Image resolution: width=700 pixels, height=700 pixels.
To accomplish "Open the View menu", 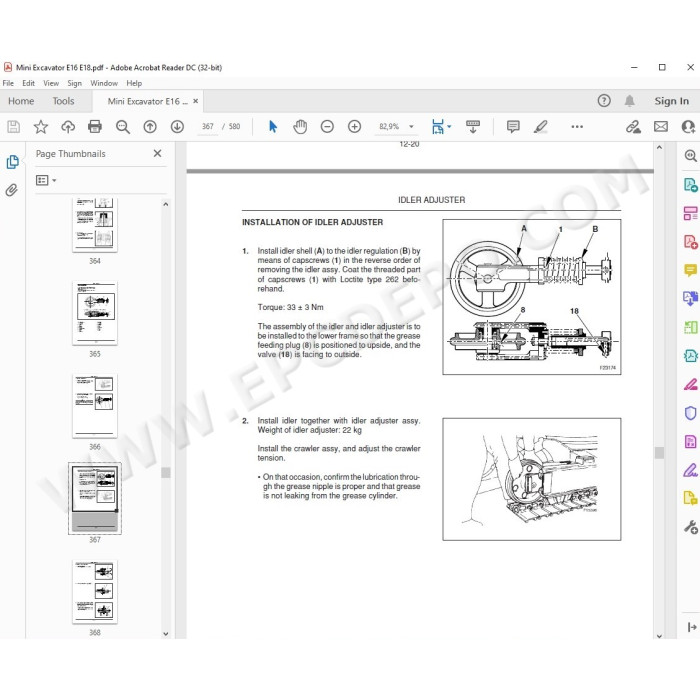I will point(51,83).
